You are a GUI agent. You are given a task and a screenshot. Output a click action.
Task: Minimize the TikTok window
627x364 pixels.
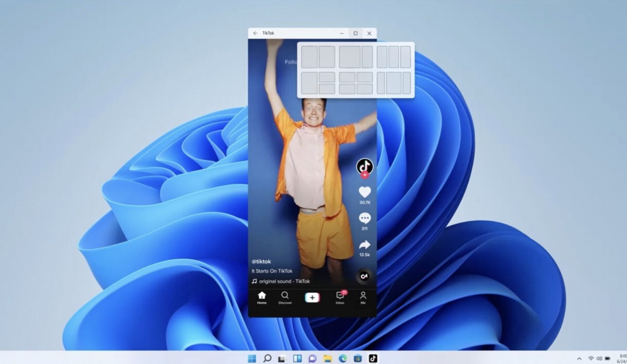click(342, 33)
